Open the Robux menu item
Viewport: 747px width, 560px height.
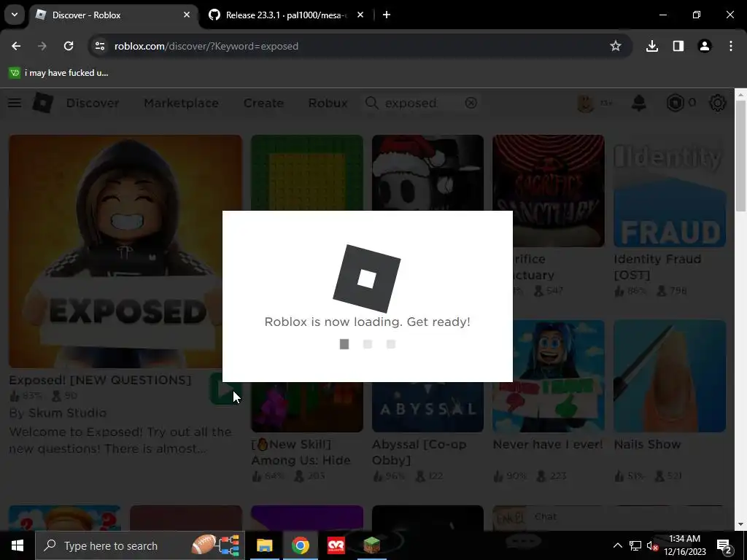coord(328,103)
